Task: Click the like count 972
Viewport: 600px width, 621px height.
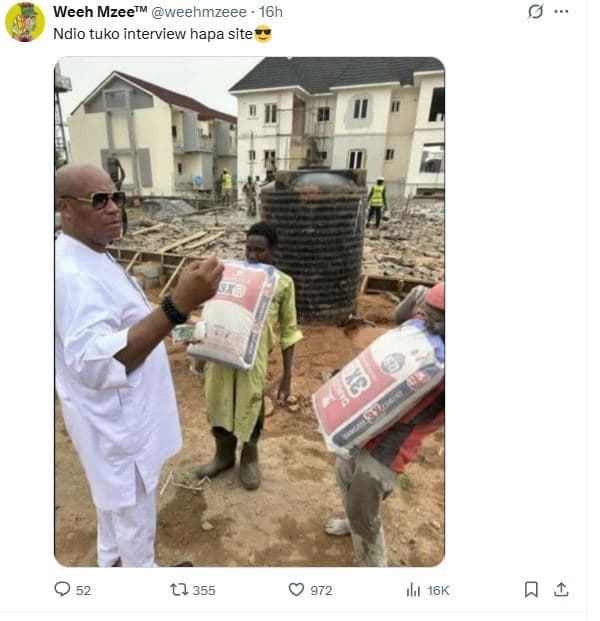Action: tap(321, 591)
